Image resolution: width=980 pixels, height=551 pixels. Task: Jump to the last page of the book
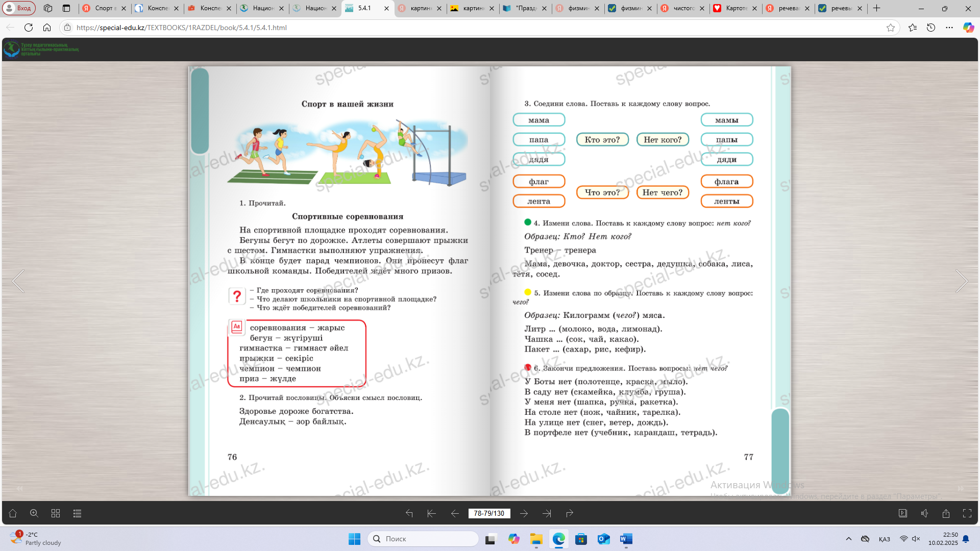pos(547,513)
